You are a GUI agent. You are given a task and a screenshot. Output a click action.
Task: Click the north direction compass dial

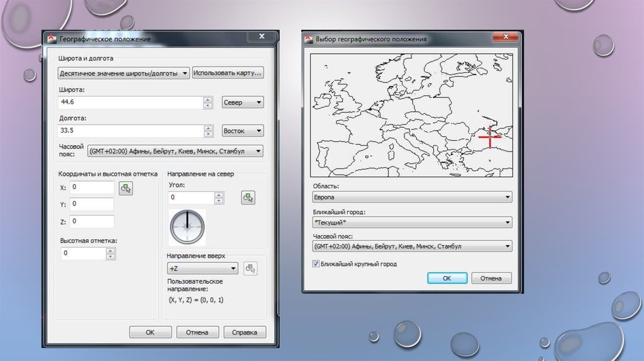tap(187, 226)
